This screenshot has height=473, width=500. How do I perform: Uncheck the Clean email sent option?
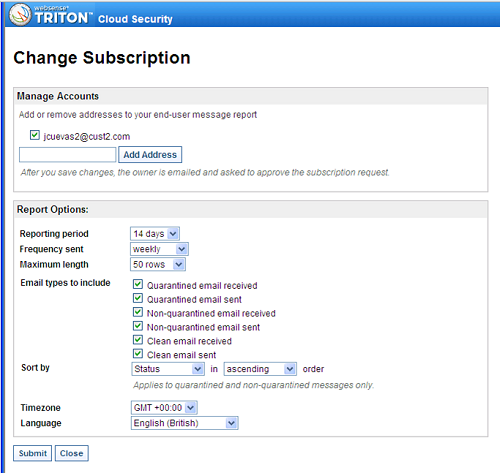coord(138,354)
